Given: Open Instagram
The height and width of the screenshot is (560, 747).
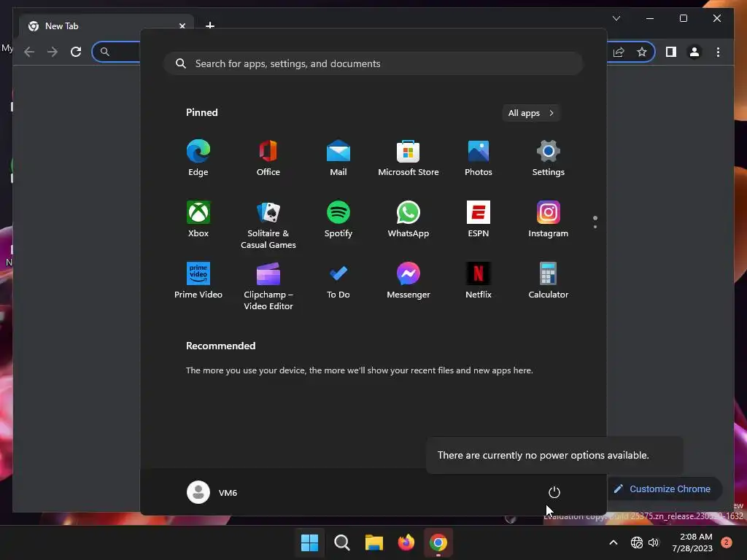Looking at the screenshot, I should click(549, 219).
